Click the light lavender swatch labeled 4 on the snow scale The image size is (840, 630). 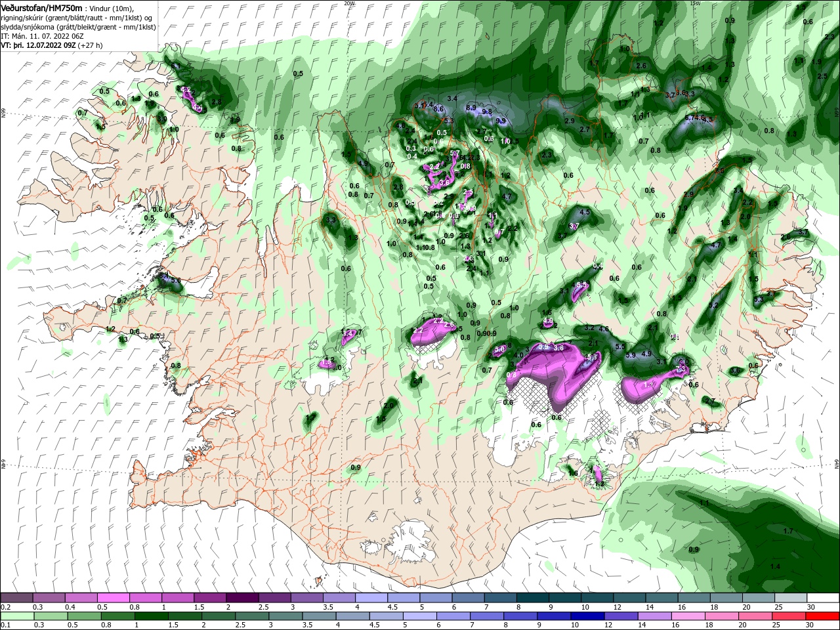pos(371,598)
